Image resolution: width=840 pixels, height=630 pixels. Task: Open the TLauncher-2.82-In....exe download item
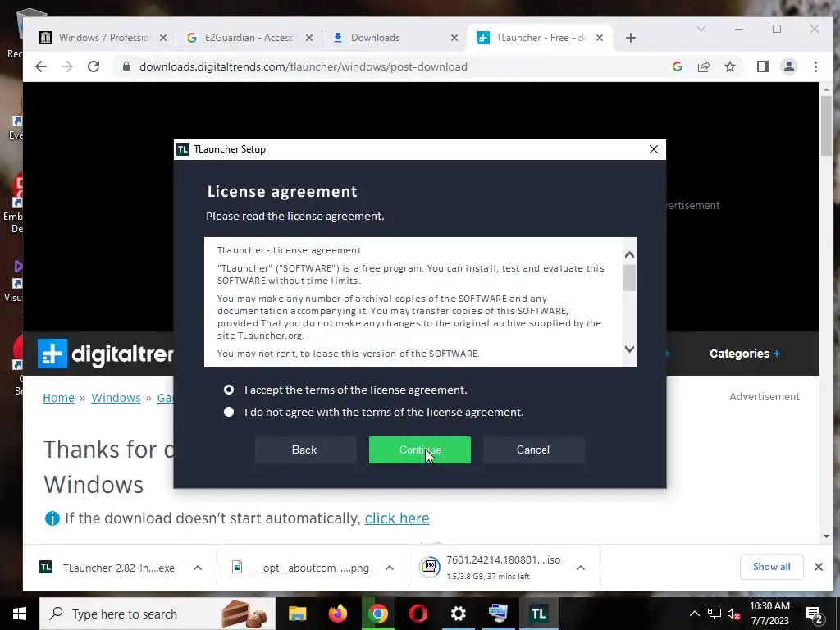107,568
